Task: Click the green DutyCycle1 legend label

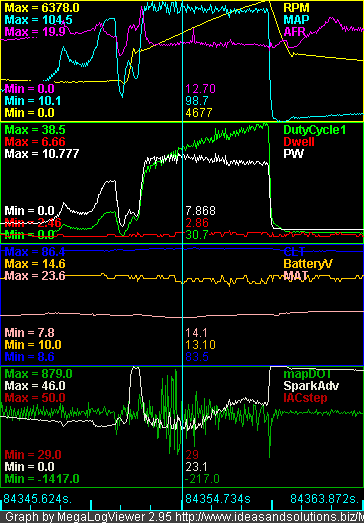Action: [x=314, y=130]
